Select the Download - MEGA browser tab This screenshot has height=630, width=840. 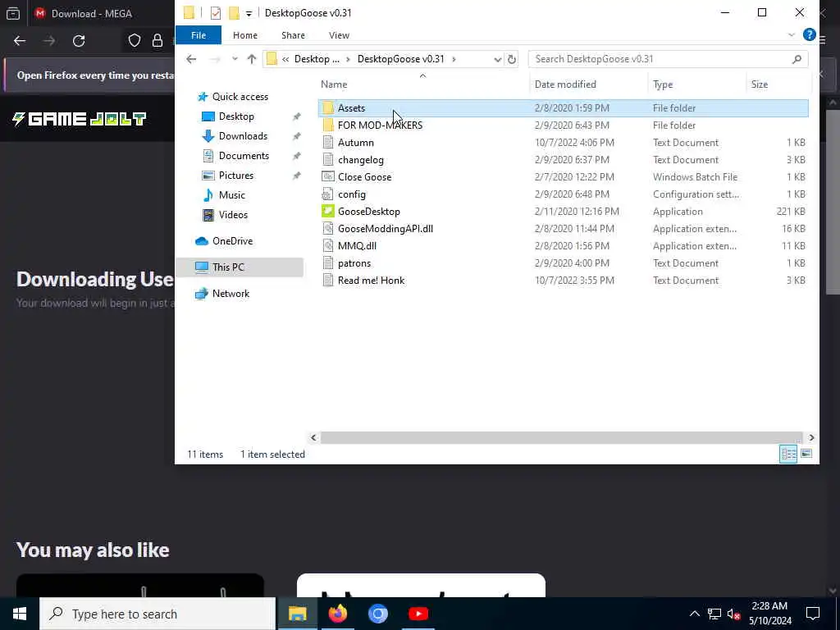[91, 13]
